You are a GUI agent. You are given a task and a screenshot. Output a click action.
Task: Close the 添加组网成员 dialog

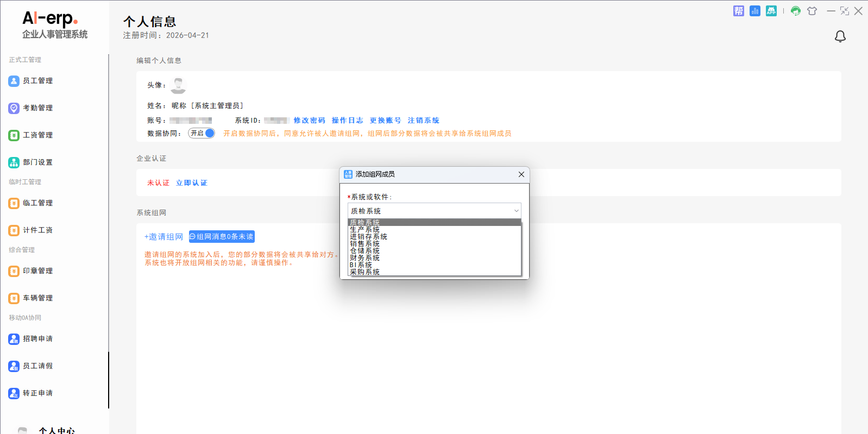pyautogui.click(x=521, y=174)
